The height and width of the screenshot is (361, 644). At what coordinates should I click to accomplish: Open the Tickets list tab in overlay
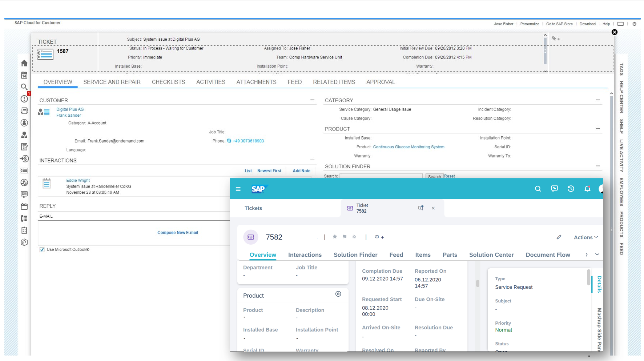pyautogui.click(x=253, y=208)
